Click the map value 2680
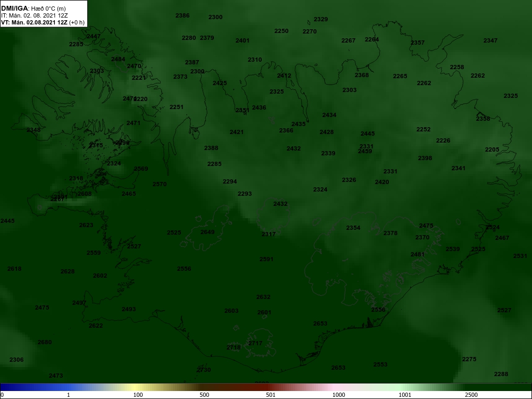532x399 pixels. click(x=45, y=342)
